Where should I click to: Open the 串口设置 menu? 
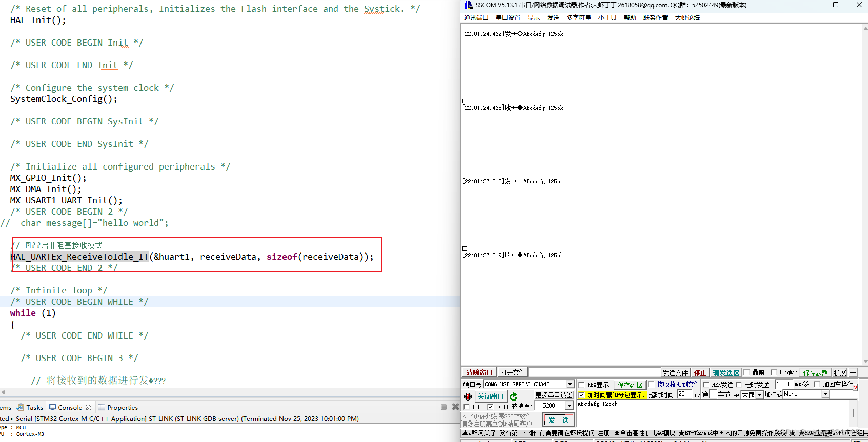click(508, 18)
